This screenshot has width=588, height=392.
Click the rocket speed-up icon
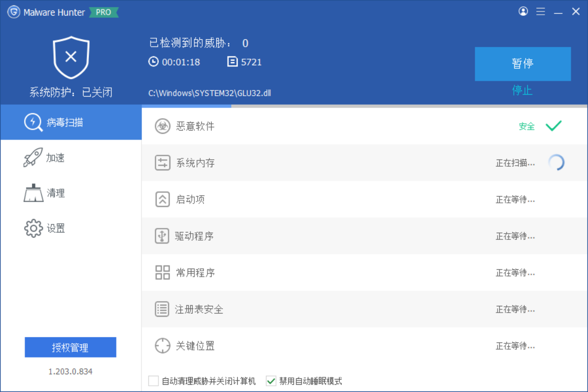point(33,157)
